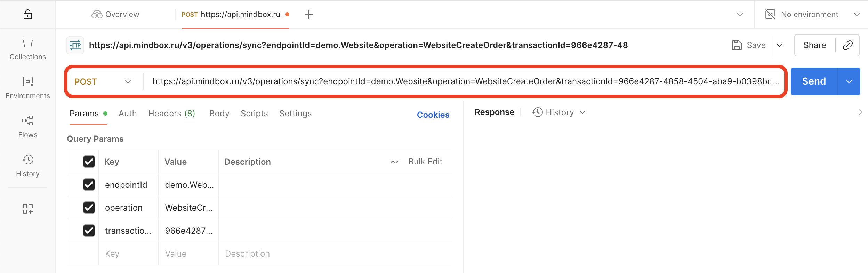Open a new tab with plus icon
The image size is (868, 273).
[309, 15]
